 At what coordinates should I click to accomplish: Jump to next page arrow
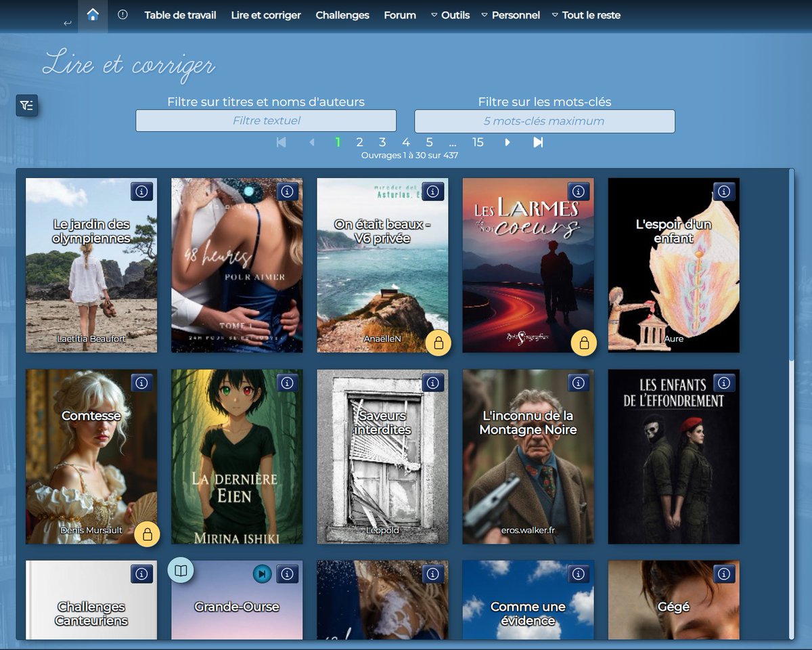(507, 142)
